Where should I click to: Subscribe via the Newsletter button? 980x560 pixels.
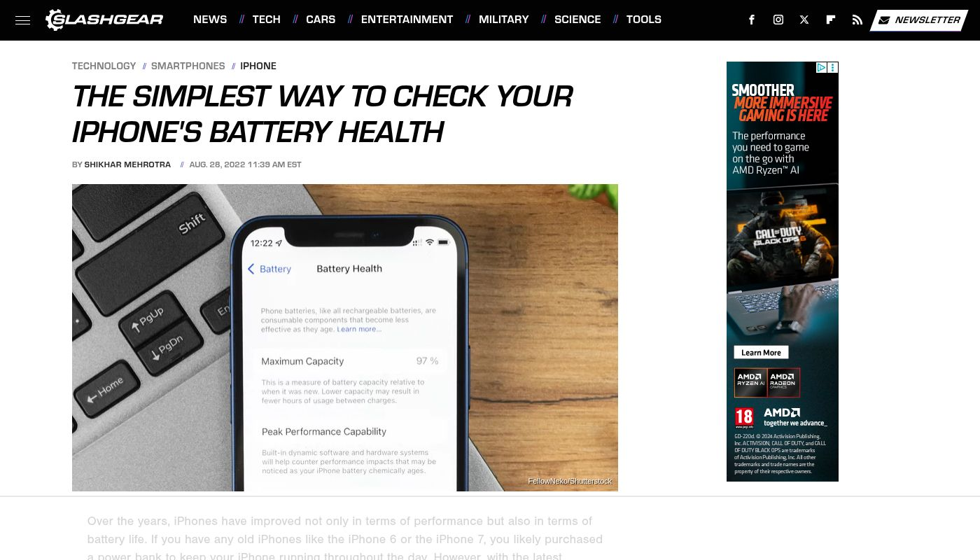(919, 20)
